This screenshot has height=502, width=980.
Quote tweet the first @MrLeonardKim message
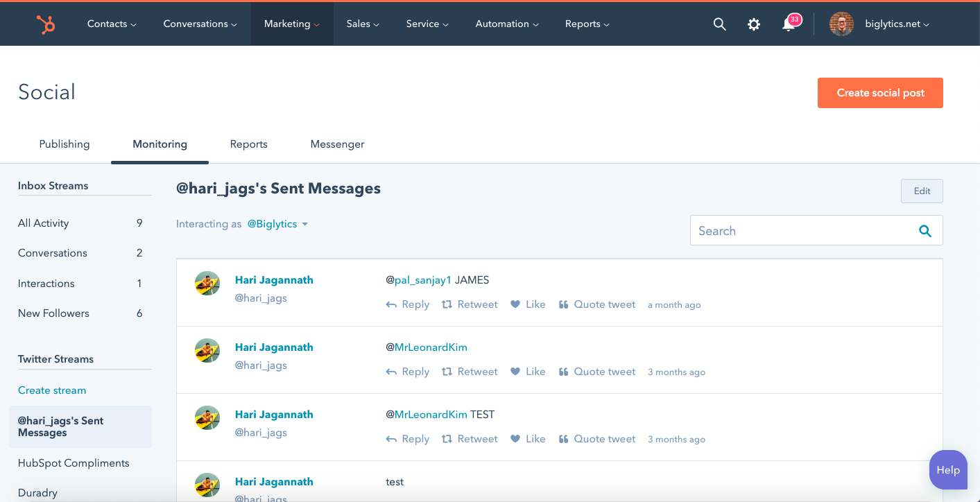(596, 372)
